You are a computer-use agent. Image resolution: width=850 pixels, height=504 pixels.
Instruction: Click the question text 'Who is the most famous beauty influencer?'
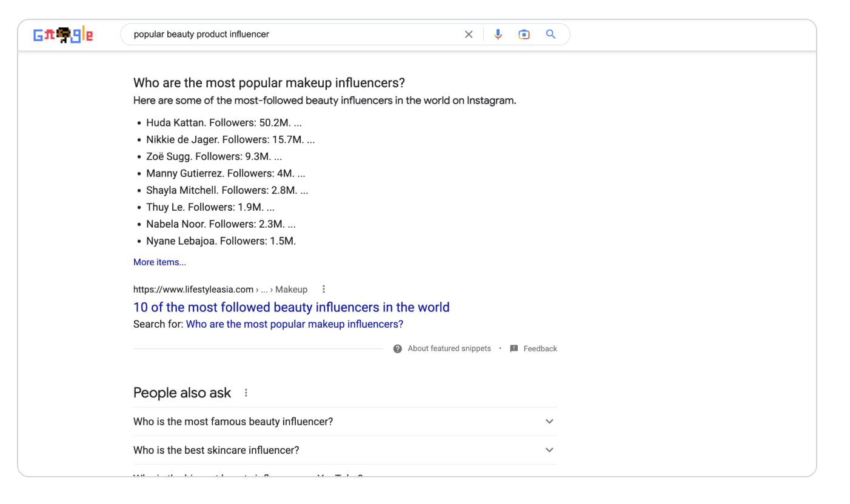tap(233, 422)
